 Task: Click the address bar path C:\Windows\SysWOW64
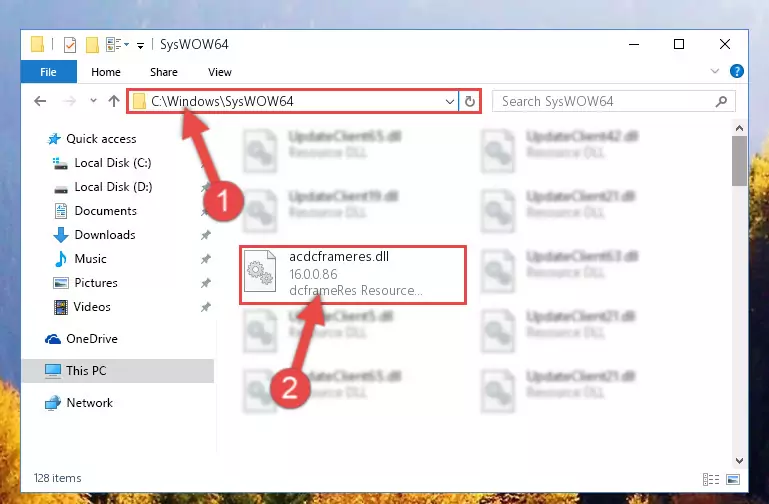[x=222, y=101]
